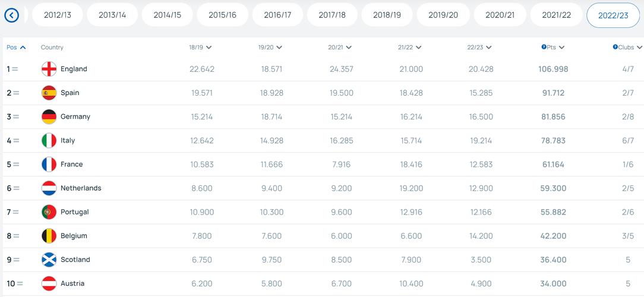Click the Pts help question icon
This screenshot has height=297, width=644.
[x=544, y=48]
